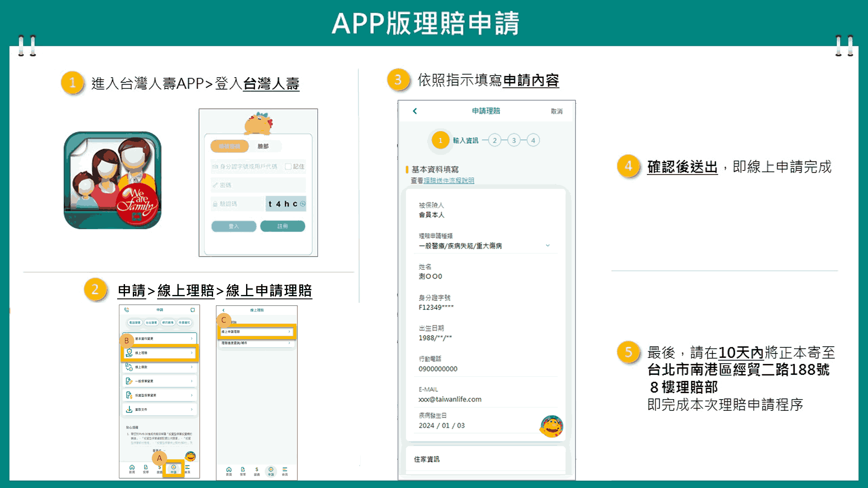
Task: Click the 密碼 password input field
Action: [258, 185]
